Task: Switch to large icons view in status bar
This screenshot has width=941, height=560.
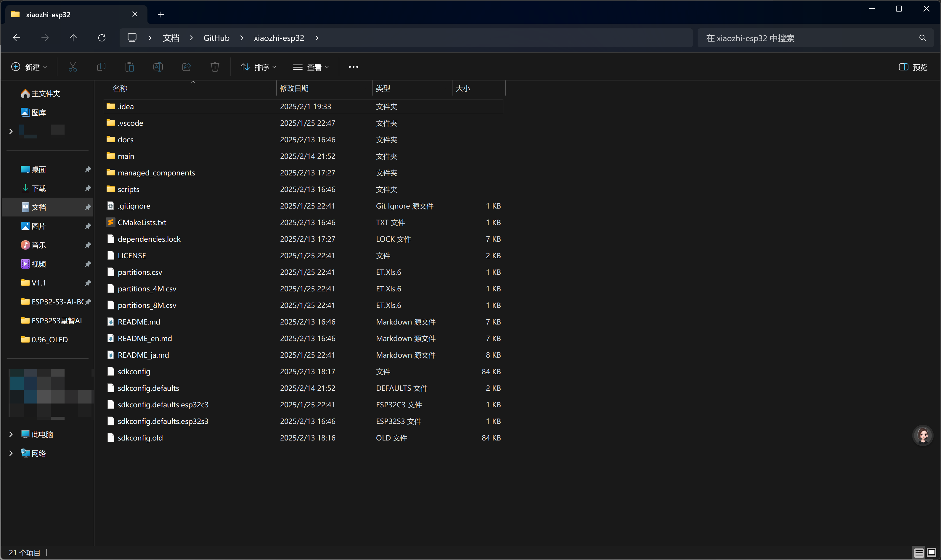Action: pyautogui.click(x=931, y=553)
